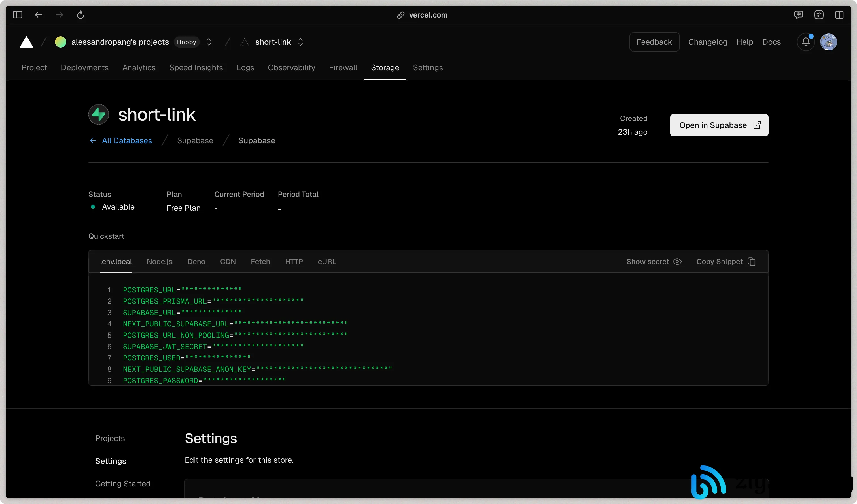The image size is (857, 504).
Task: Show the Fetch snippet tab
Action: click(x=260, y=262)
